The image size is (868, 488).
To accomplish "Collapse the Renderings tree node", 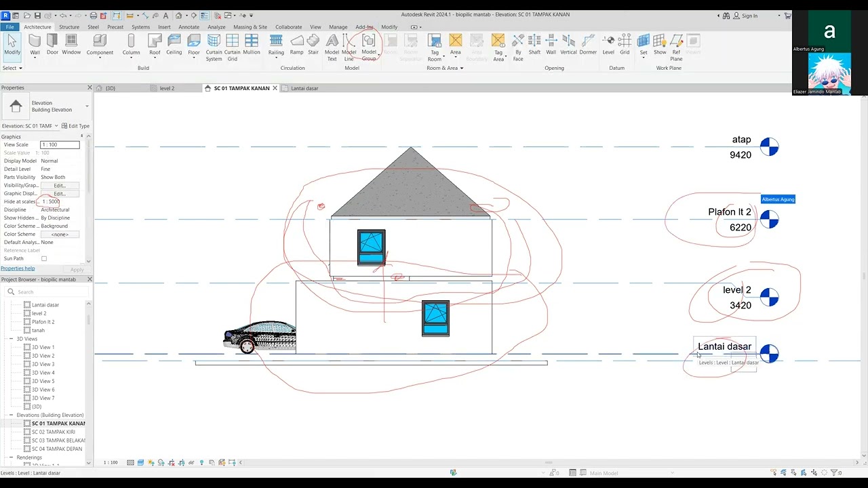I will [x=11, y=457].
